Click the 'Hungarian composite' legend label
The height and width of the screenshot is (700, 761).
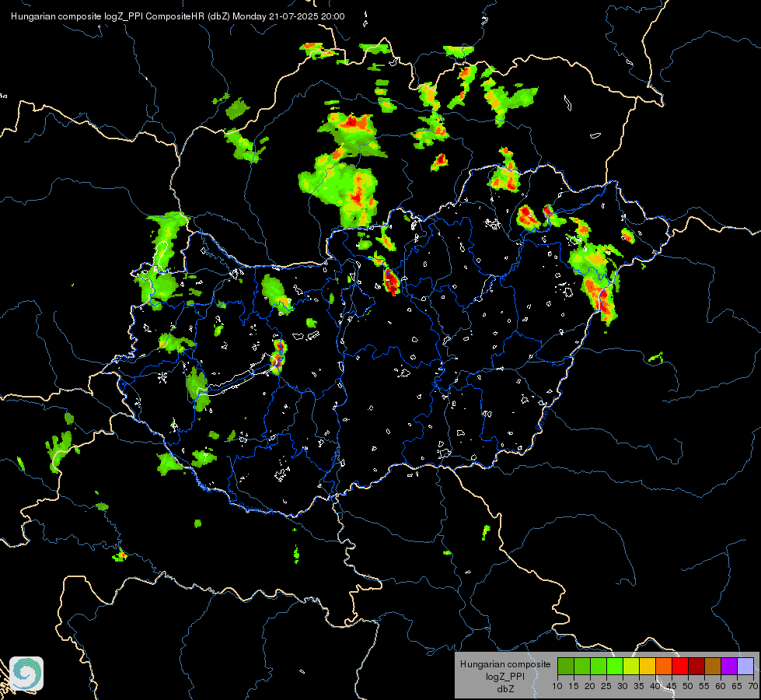point(505,664)
